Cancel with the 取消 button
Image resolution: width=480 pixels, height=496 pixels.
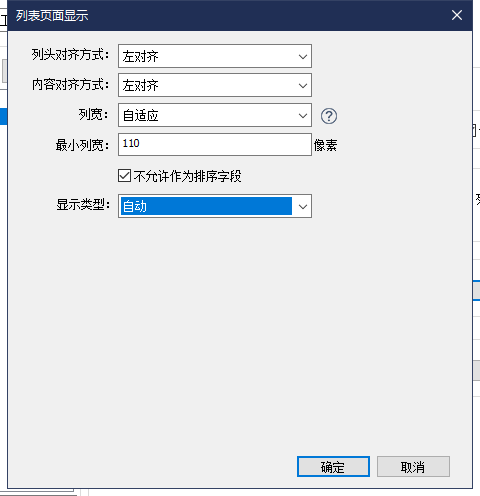click(413, 467)
